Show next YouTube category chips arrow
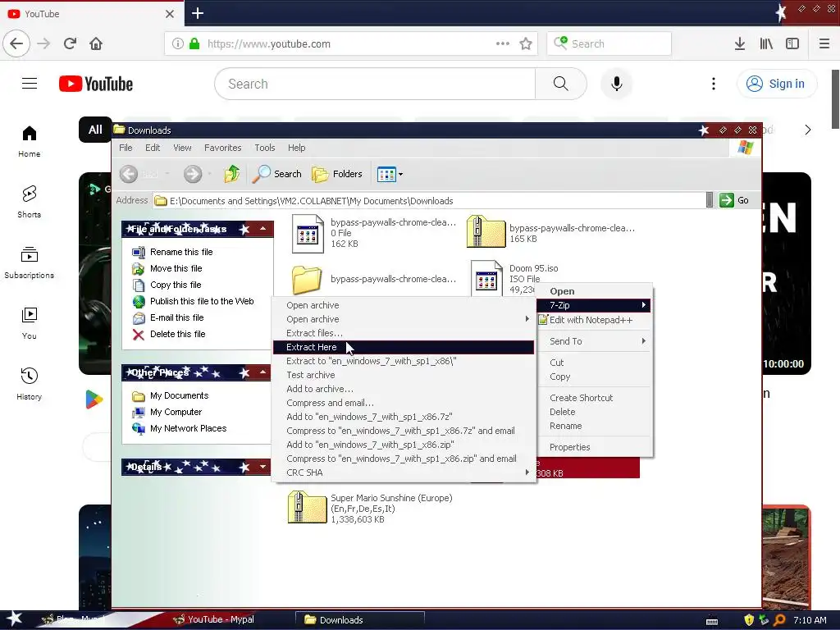The height and width of the screenshot is (630, 840). click(808, 130)
